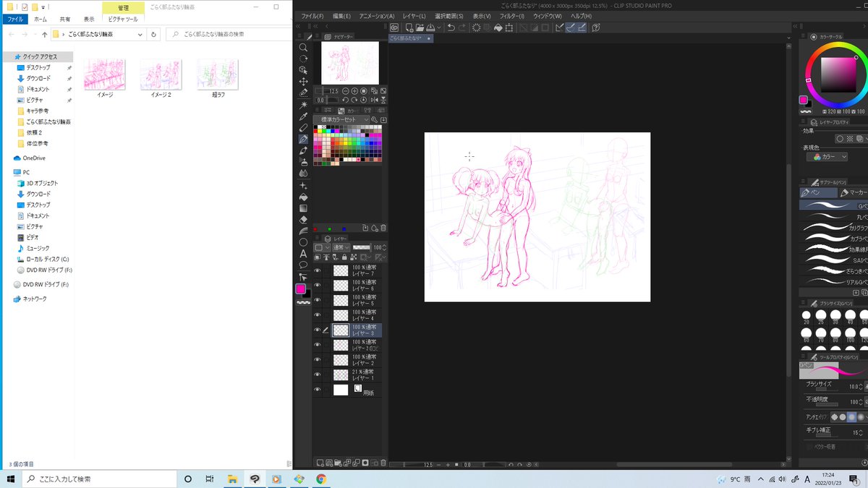Hide layer レイヤー 1

[x=318, y=374]
